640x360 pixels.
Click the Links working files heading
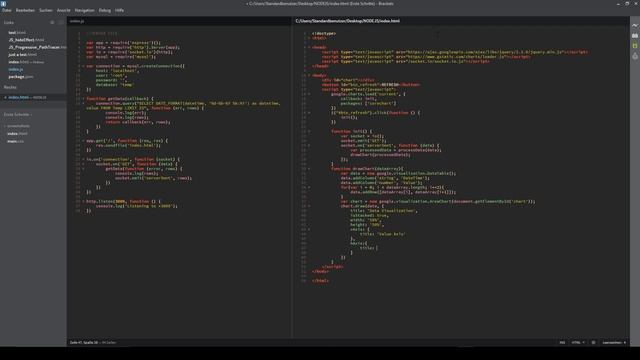[x=9, y=22]
